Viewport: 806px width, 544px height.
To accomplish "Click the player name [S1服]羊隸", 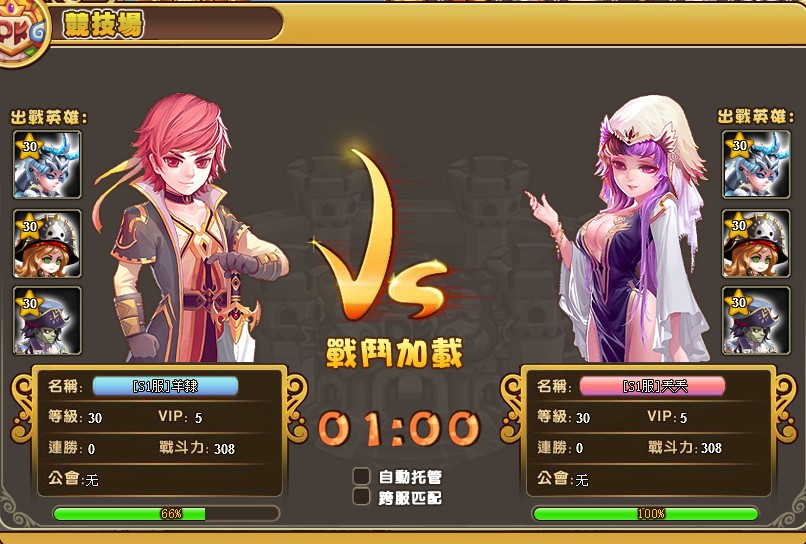I will pos(166,386).
